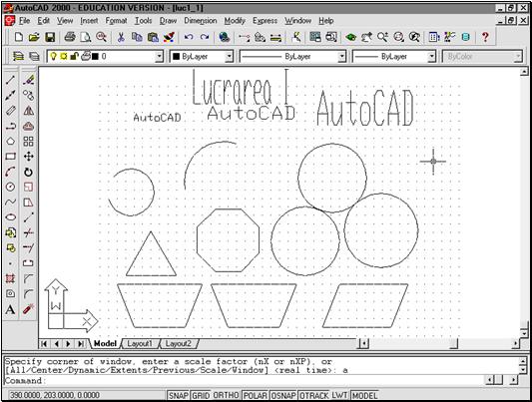Select the Array modify tool
This screenshot has height=402, width=532.
(x=29, y=141)
